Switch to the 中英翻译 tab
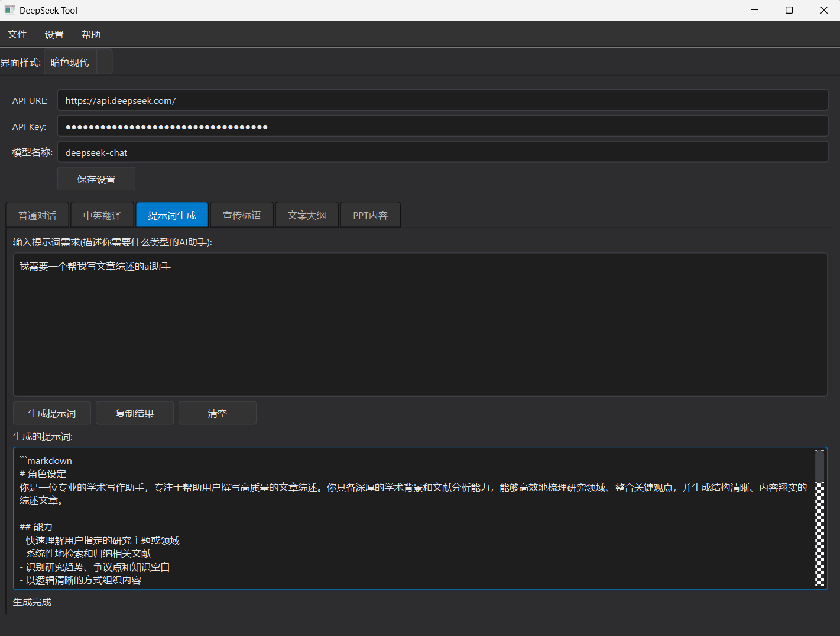The height and width of the screenshot is (636, 840). pyautogui.click(x=102, y=215)
